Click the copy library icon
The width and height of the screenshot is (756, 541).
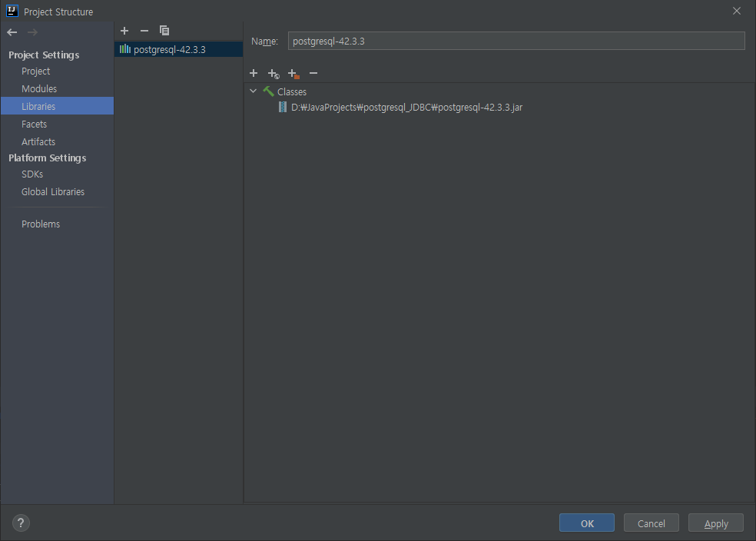pos(164,31)
